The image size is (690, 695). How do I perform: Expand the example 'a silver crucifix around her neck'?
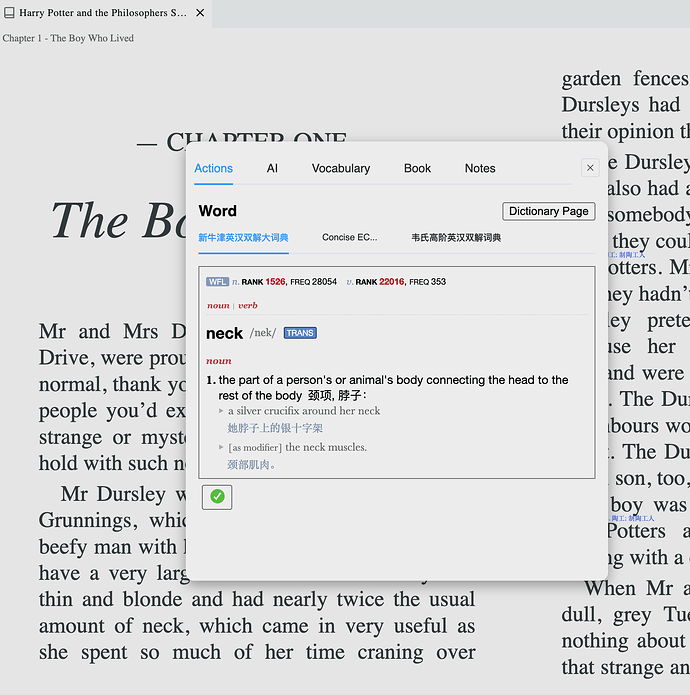[x=221, y=411]
